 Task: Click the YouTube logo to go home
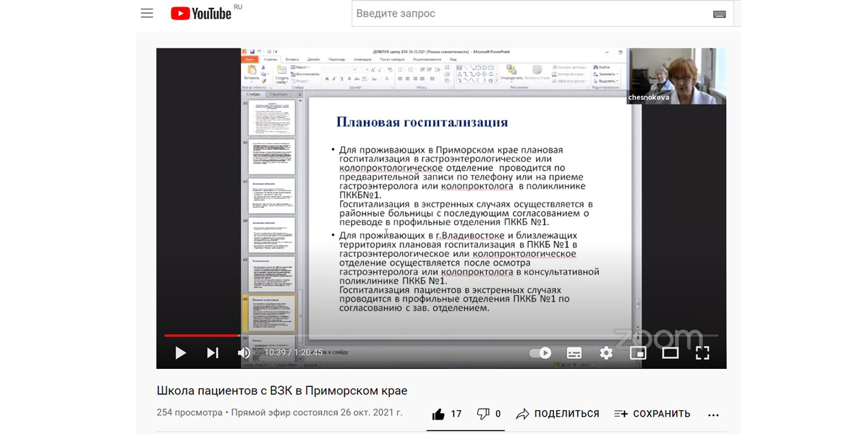coord(201,13)
